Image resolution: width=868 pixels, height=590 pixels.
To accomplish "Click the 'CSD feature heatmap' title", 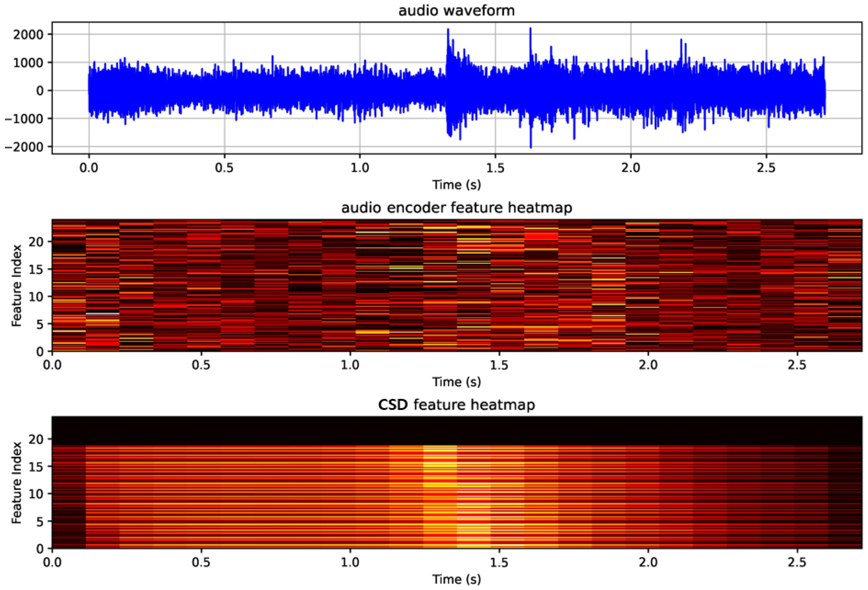I will point(456,405).
